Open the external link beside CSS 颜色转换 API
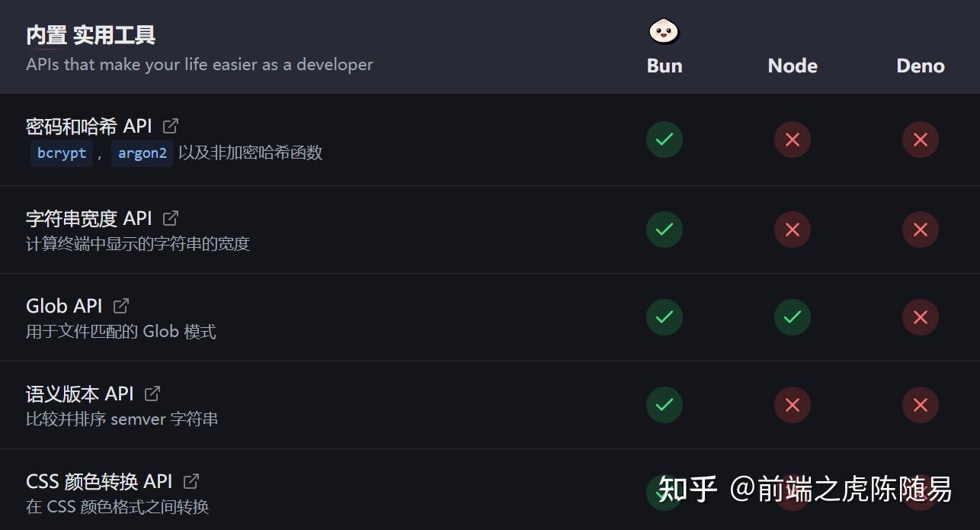Image resolution: width=980 pixels, height=530 pixels. (x=190, y=480)
